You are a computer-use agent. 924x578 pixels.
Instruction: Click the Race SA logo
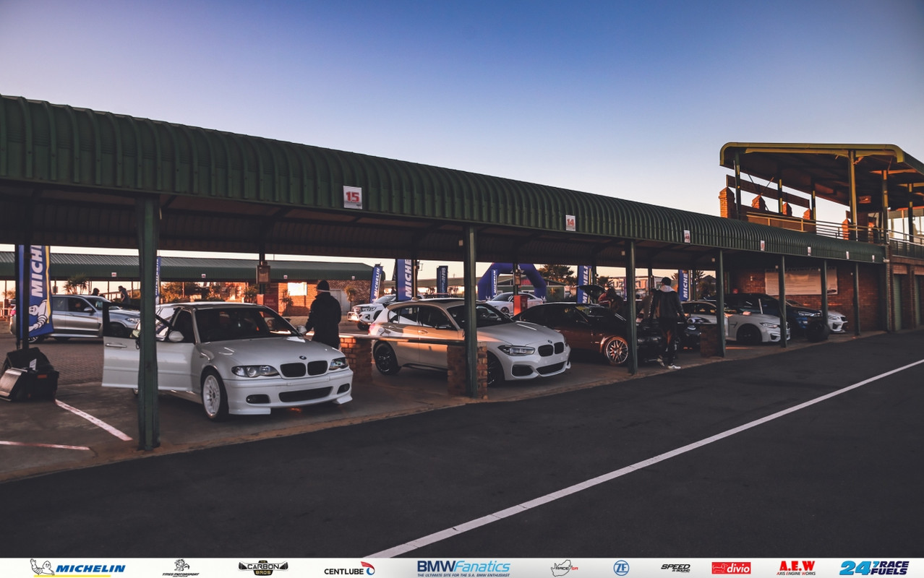tap(564, 568)
